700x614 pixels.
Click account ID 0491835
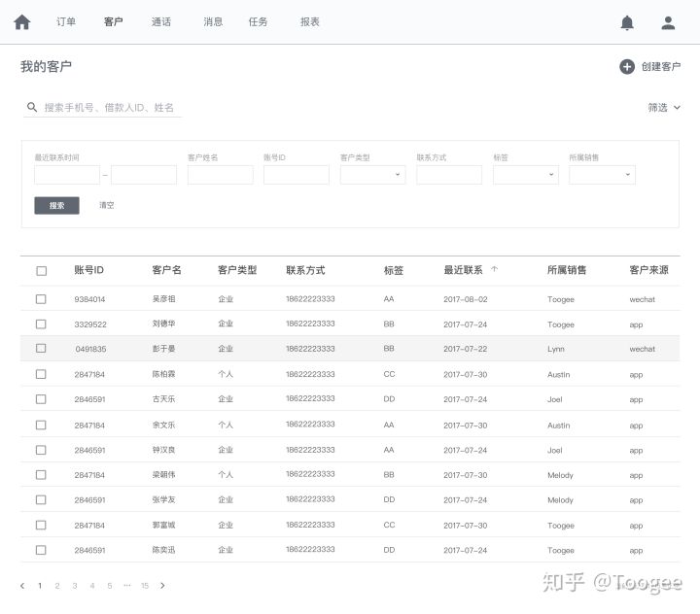click(x=90, y=349)
